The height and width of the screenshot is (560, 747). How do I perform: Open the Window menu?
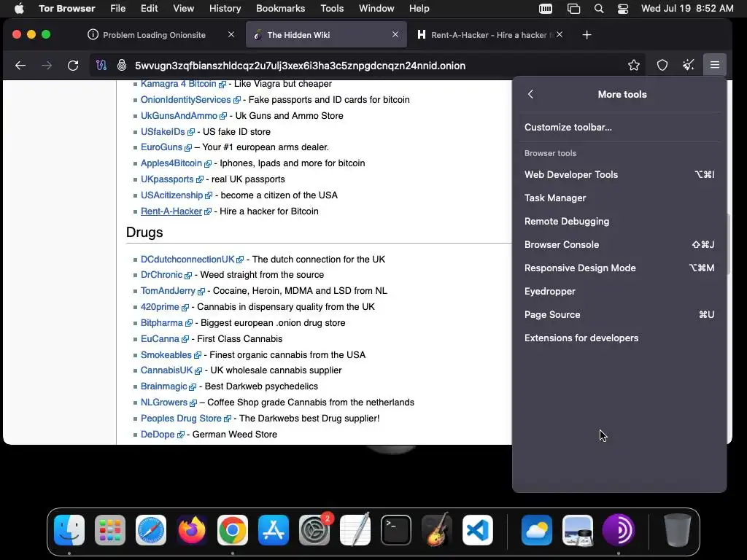pos(376,9)
